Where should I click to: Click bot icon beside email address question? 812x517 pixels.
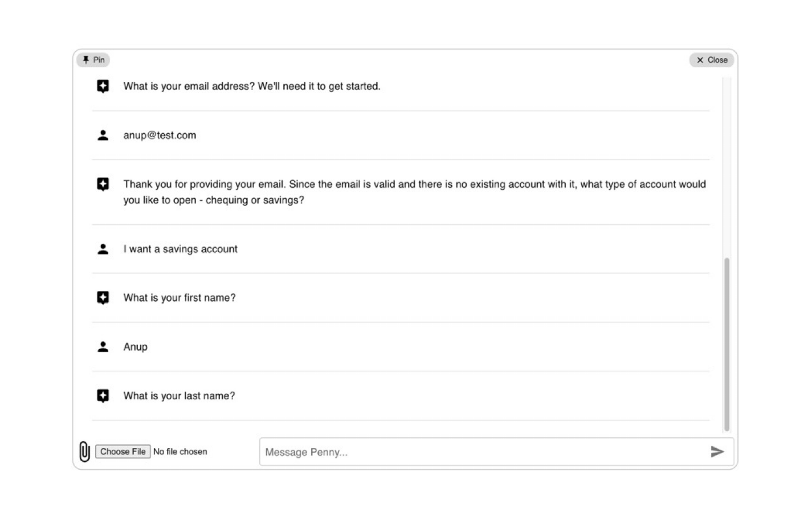click(x=103, y=87)
